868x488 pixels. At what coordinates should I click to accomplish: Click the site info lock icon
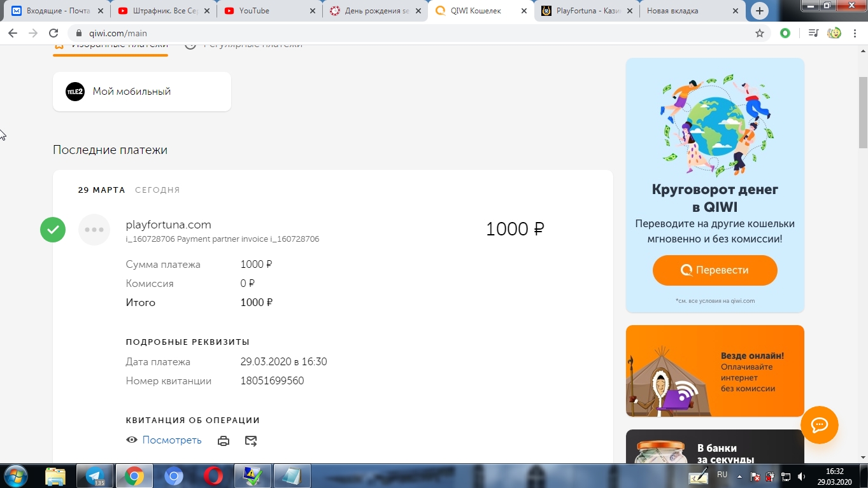coord(79,33)
